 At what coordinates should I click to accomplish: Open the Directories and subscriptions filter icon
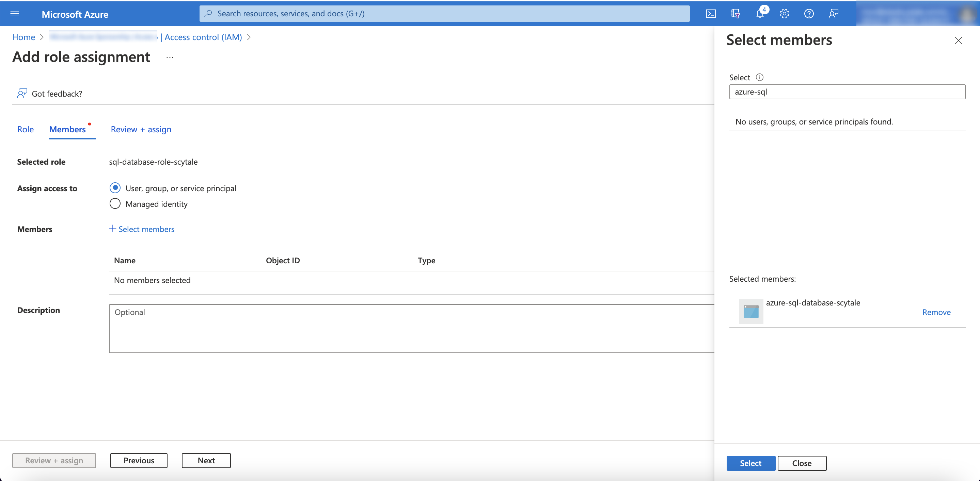pyautogui.click(x=735, y=14)
